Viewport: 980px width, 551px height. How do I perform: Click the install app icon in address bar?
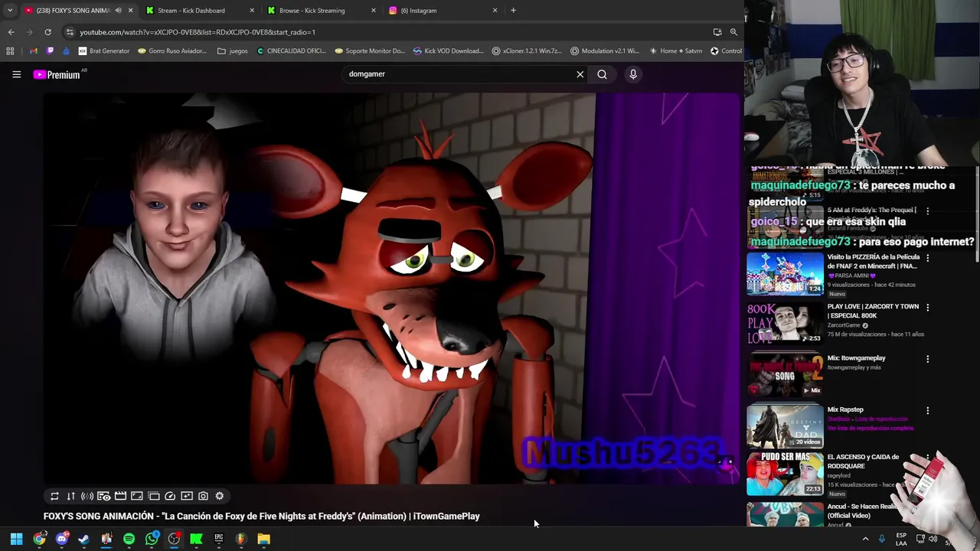pos(717,32)
